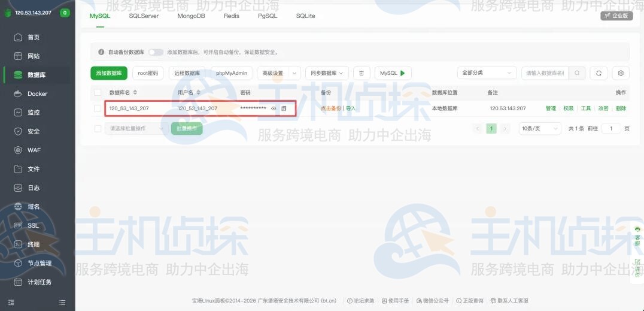This screenshot has height=311, width=644.
Task: Open the 同步数据库 dropdown
Action: point(327,73)
